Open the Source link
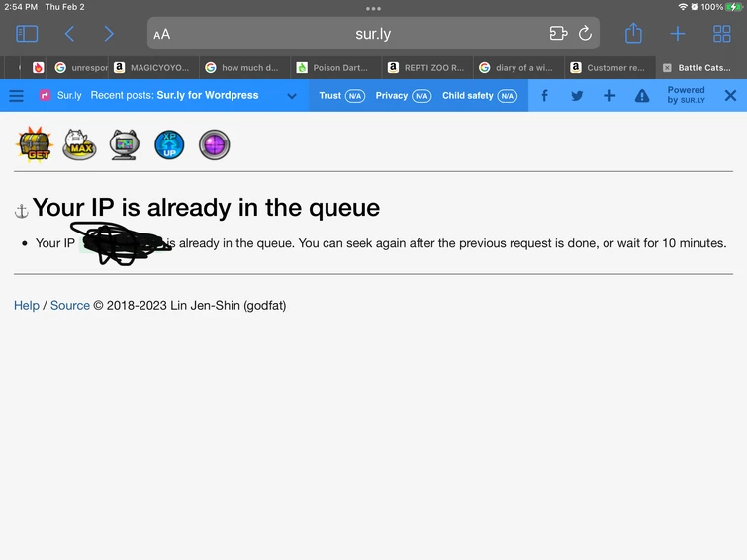 [70, 305]
